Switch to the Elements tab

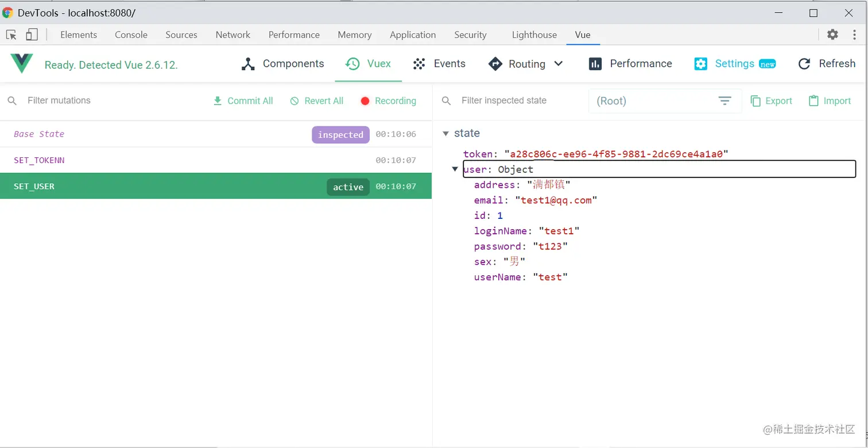click(79, 34)
